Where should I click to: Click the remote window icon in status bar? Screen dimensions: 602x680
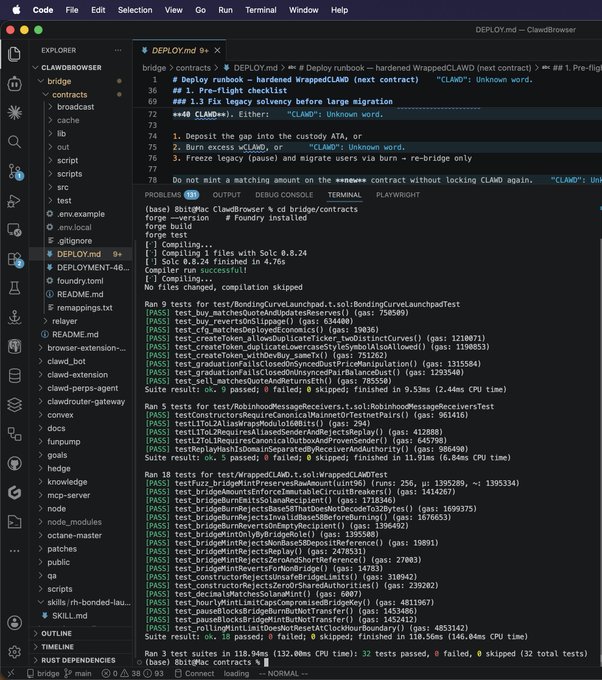click(x=11, y=673)
